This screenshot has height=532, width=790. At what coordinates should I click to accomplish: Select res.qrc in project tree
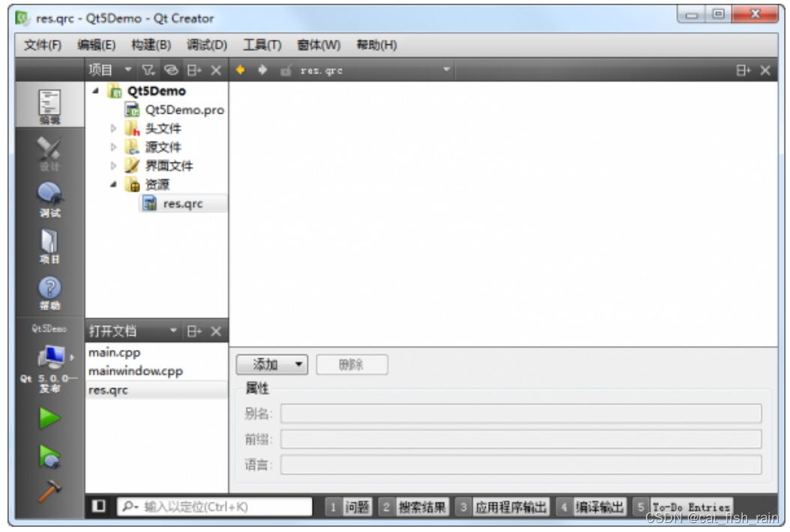[x=183, y=204]
